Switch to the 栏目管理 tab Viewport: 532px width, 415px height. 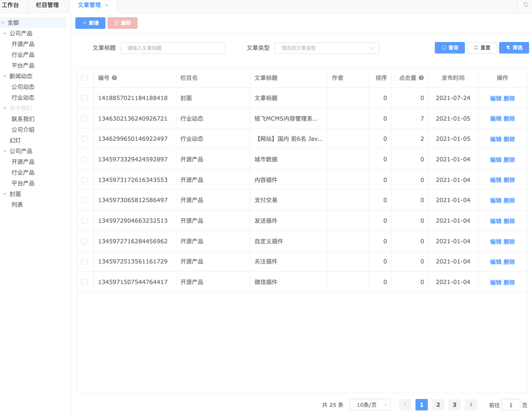point(47,5)
